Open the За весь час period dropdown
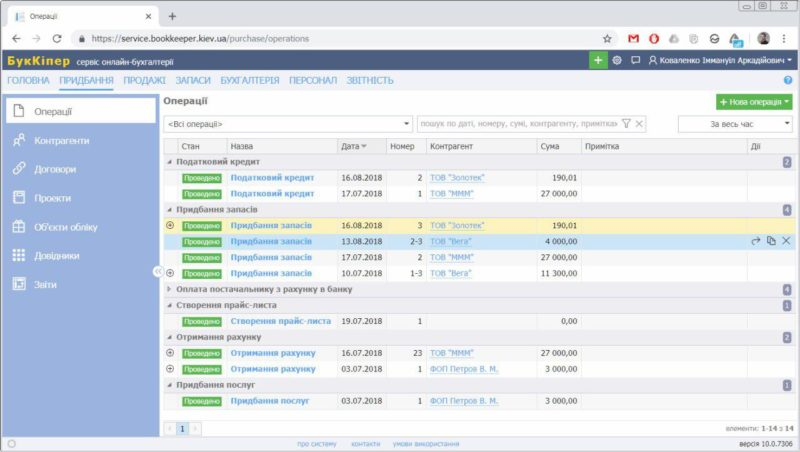 tap(735, 123)
